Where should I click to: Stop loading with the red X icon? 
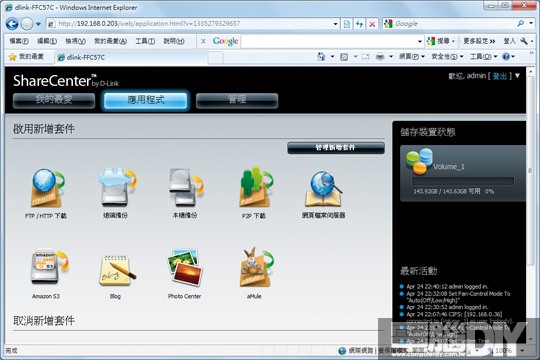pyautogui.click(x=372, y=24)
